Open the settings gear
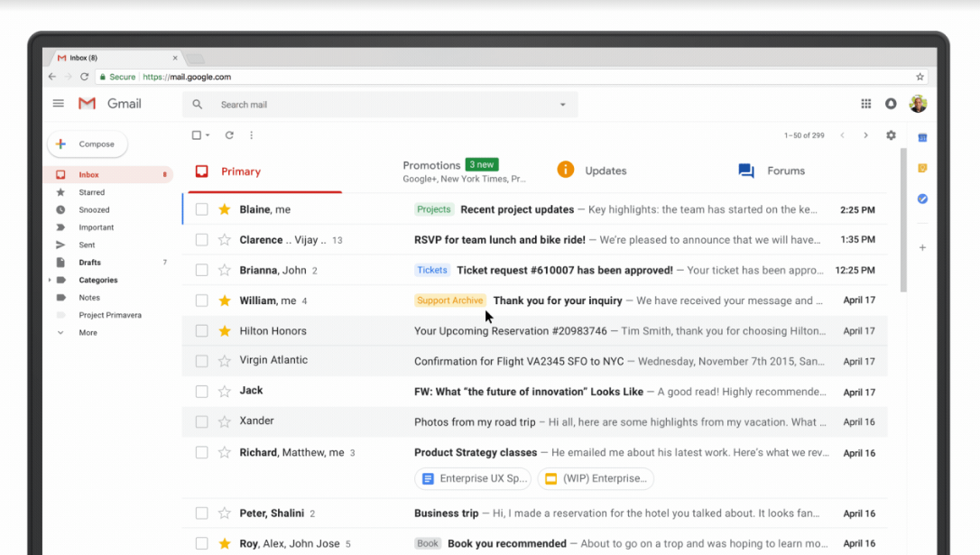The image size is (980, 555). (891, 135)
